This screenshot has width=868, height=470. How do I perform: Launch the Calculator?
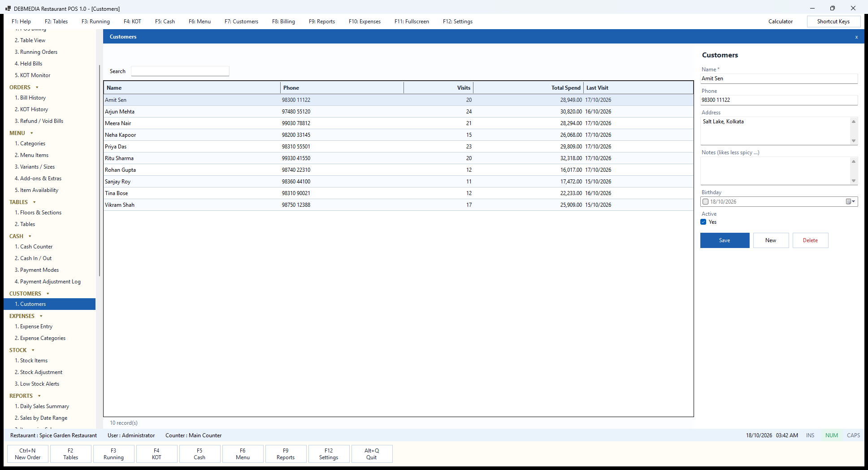click(781, 22)
